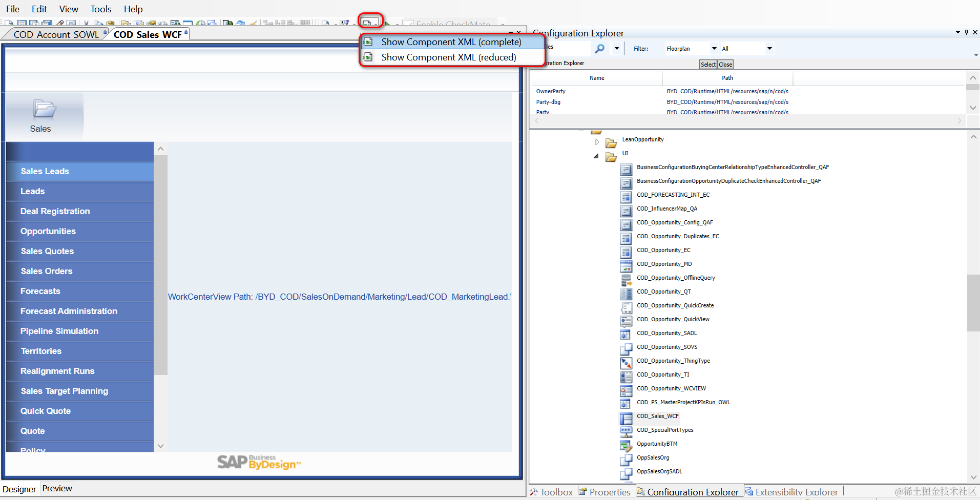Viewport: 980px width, 500px height.
Task: Select the Opportunities view
Action: pyautogui.click(x=80, y=231)
